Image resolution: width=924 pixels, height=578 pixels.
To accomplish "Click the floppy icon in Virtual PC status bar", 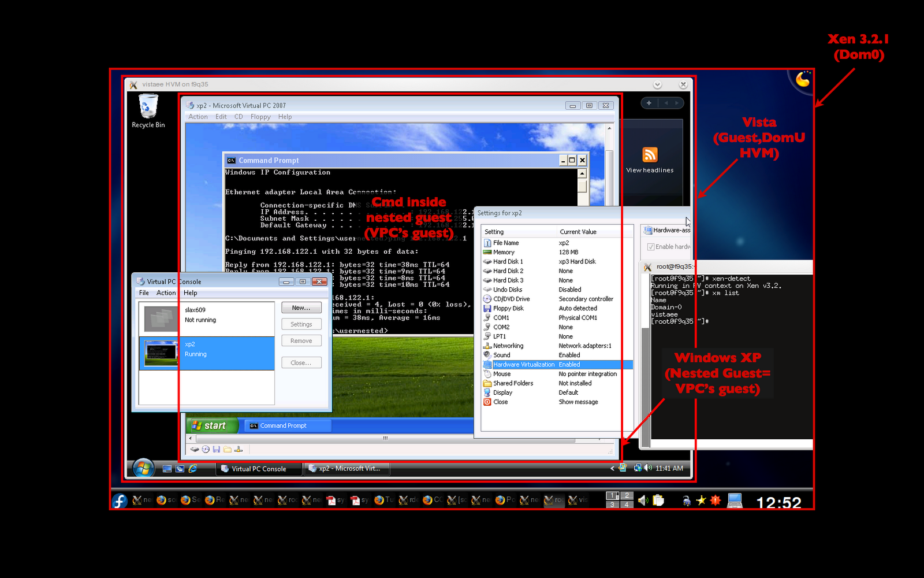I will click(x=217, y=450).
